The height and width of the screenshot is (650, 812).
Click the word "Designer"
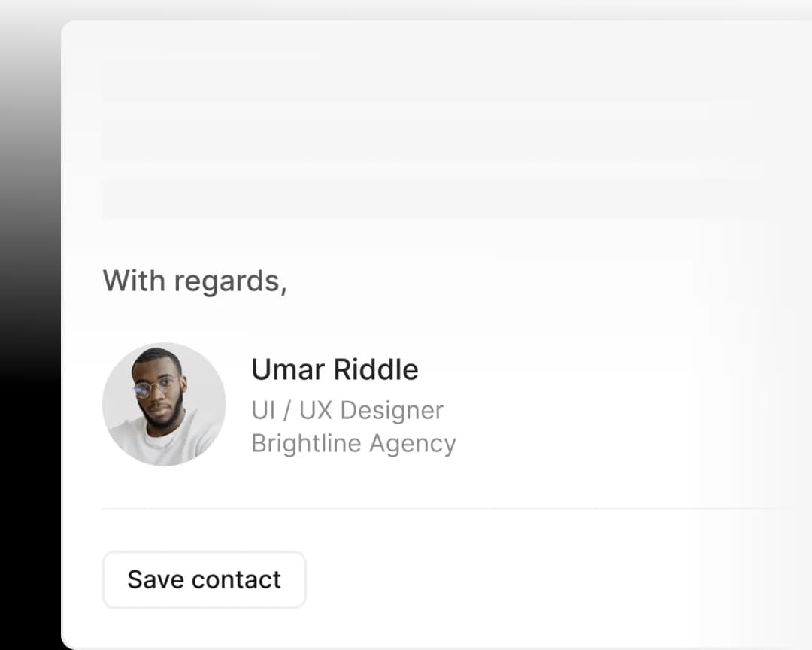pos(392,411)
